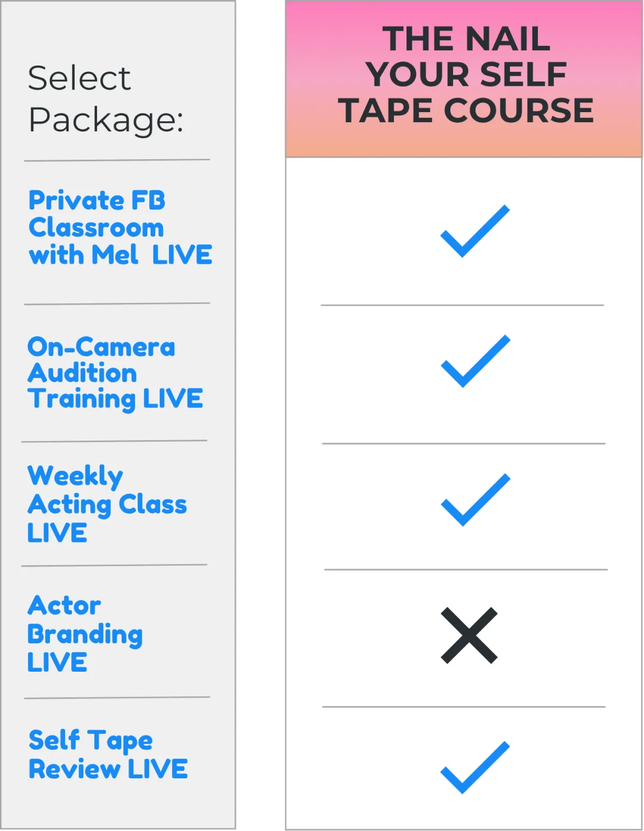The height and width of the screenshot is (831, 644).
Task: Click the checkmark for Private FB Classroom
Action: [475, 231]
